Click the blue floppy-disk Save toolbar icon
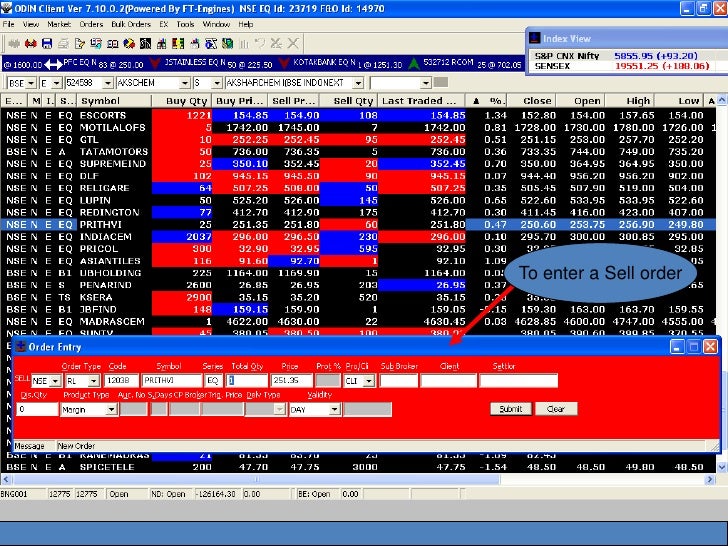The width and height of the screenshot is (728, 546). [x=47, y=44]
